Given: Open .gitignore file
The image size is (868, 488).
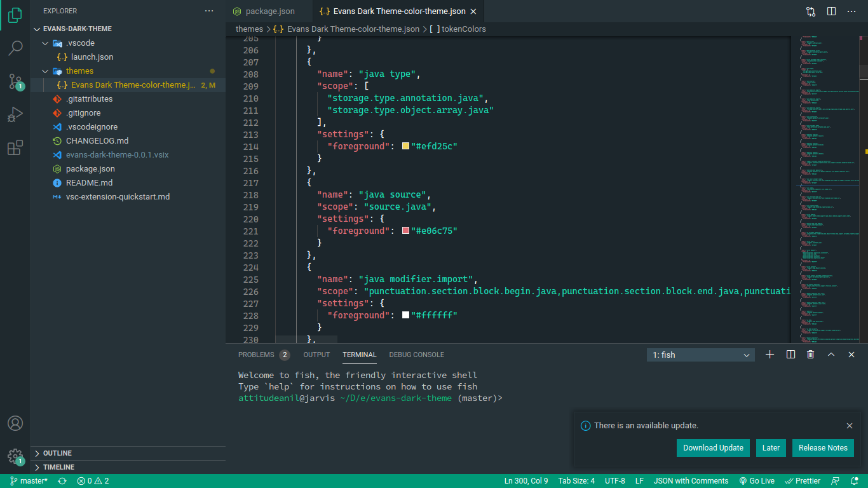Looking at the screenshot, I should (x=128, y=113).
